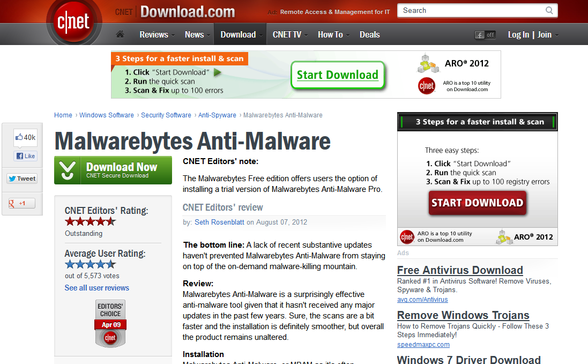The height and width of the screenshot is (364, 588).
Task: Open the How To dropdown menu
Action: click(333, 34)
